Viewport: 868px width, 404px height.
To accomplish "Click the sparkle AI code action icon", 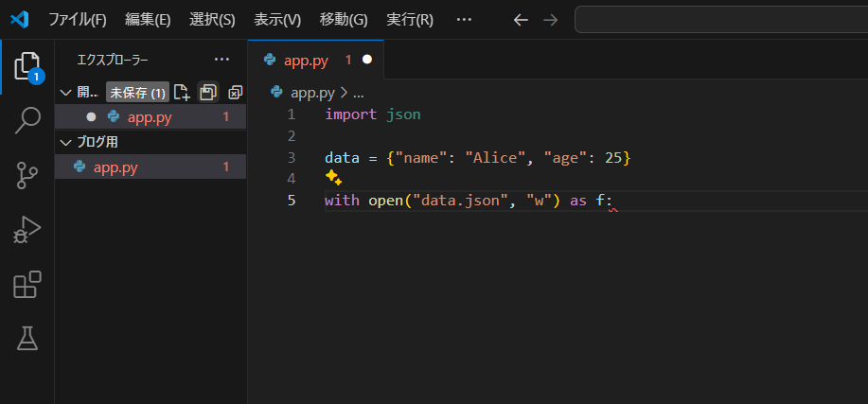I will [x=333, y=178].
